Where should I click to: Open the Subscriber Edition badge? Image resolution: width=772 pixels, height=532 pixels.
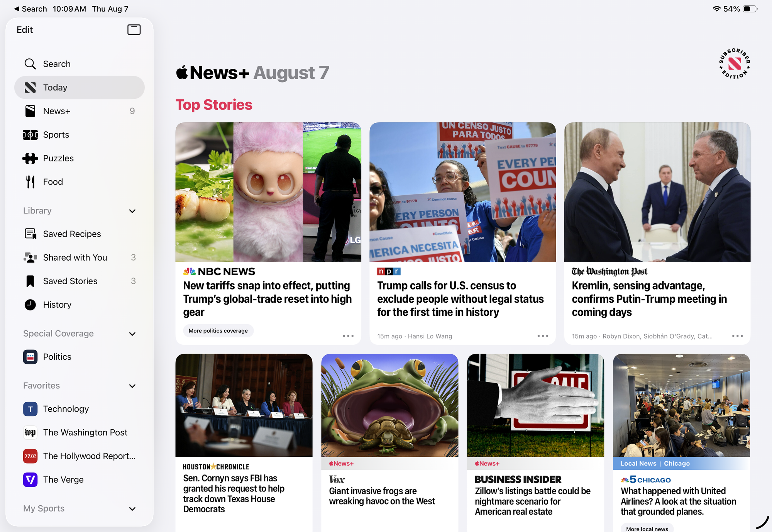[734, 63]
